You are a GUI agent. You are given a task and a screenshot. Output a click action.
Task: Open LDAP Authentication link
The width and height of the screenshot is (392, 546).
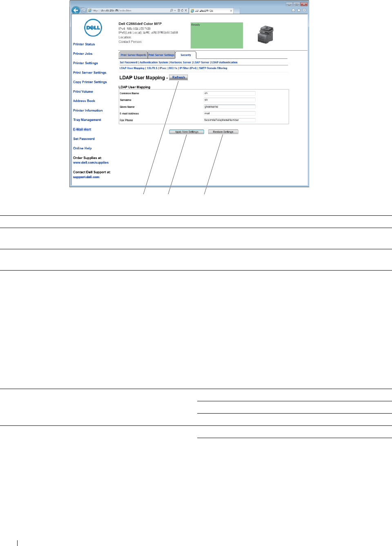(x=224, y=63)
